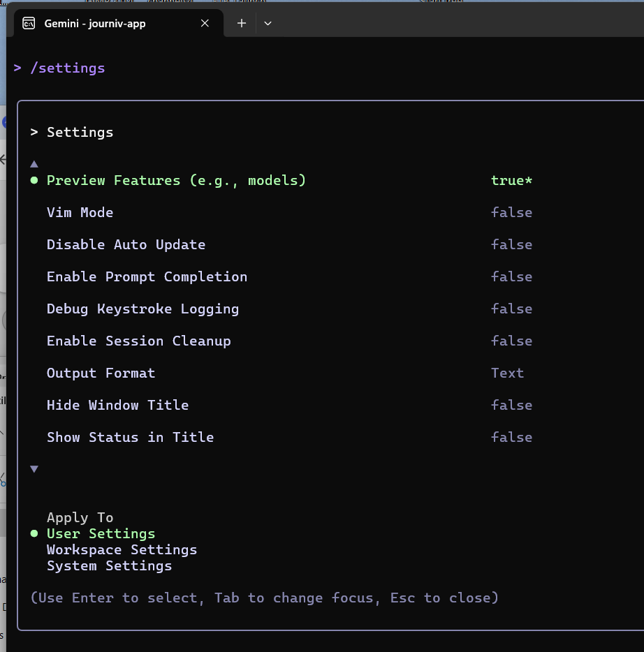This screenshot has height=652, width=644.
Task: Click the scroll down triangle in settings
Action: (34, 469)
